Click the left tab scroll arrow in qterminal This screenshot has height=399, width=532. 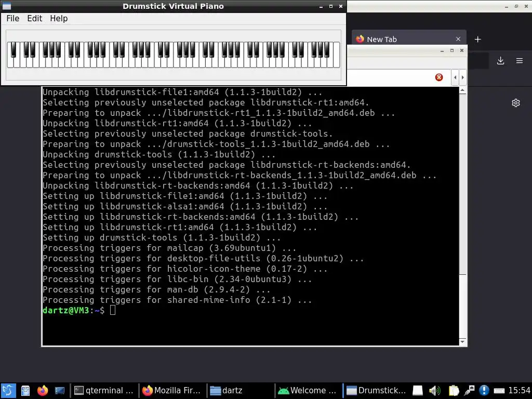455,77
